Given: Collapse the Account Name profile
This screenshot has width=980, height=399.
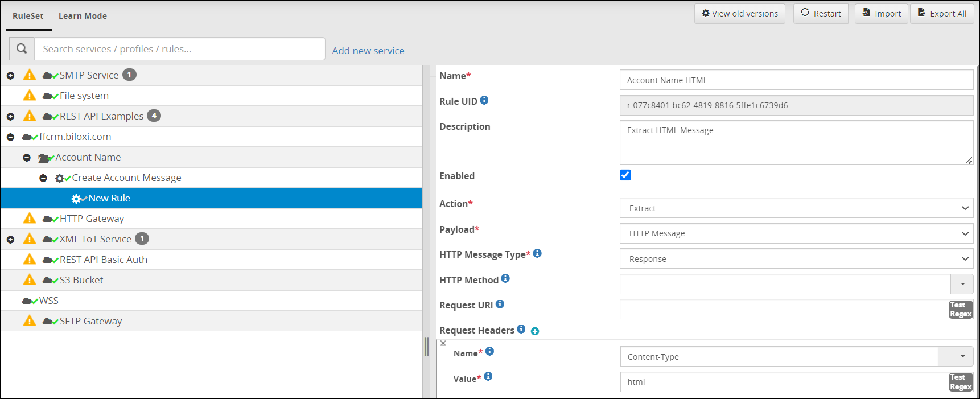Looking at the screenshot, I should 27,158.
